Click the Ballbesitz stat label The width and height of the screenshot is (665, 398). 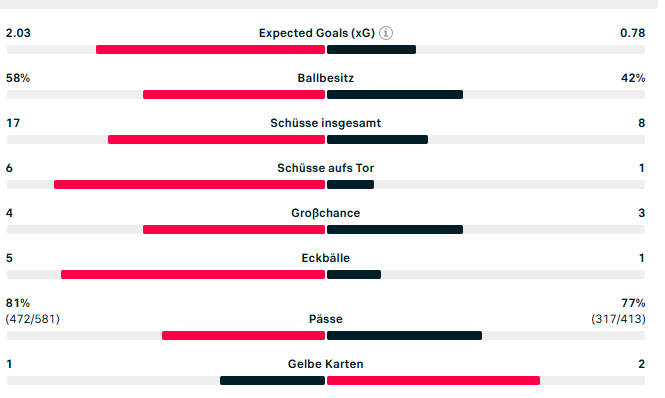(x=325, y=78)
